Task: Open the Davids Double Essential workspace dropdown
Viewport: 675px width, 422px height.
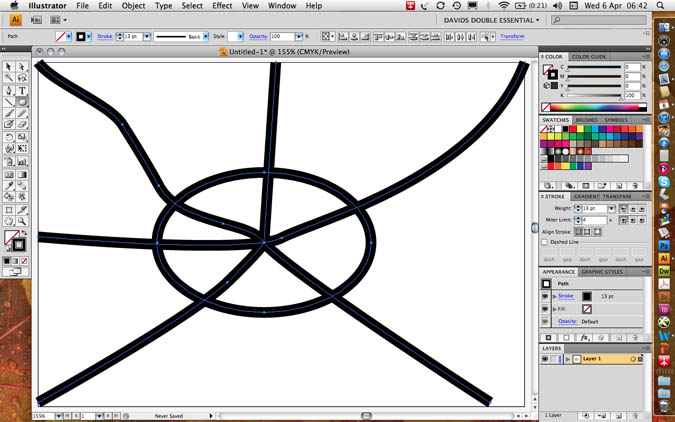Action: (492, 19)
